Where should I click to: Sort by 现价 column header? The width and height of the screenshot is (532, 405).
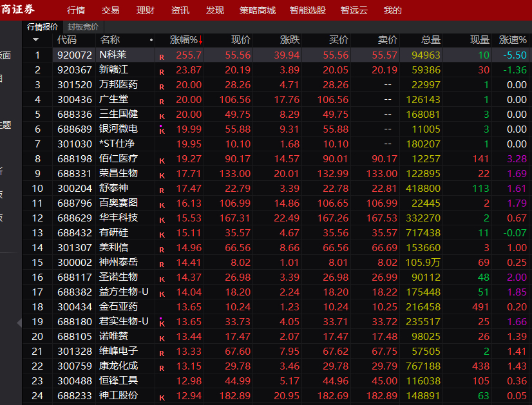pos(241,40)
